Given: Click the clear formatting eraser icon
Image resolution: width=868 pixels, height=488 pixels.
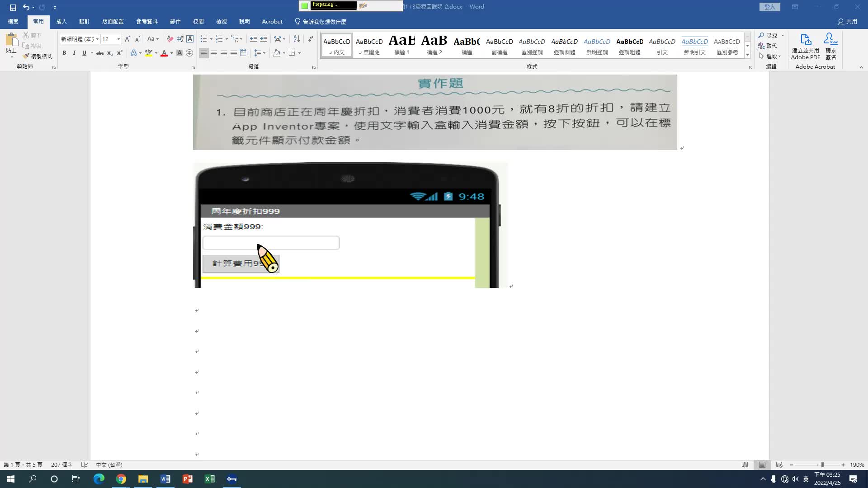Looking at the screenshot, I should pos(170,39).
